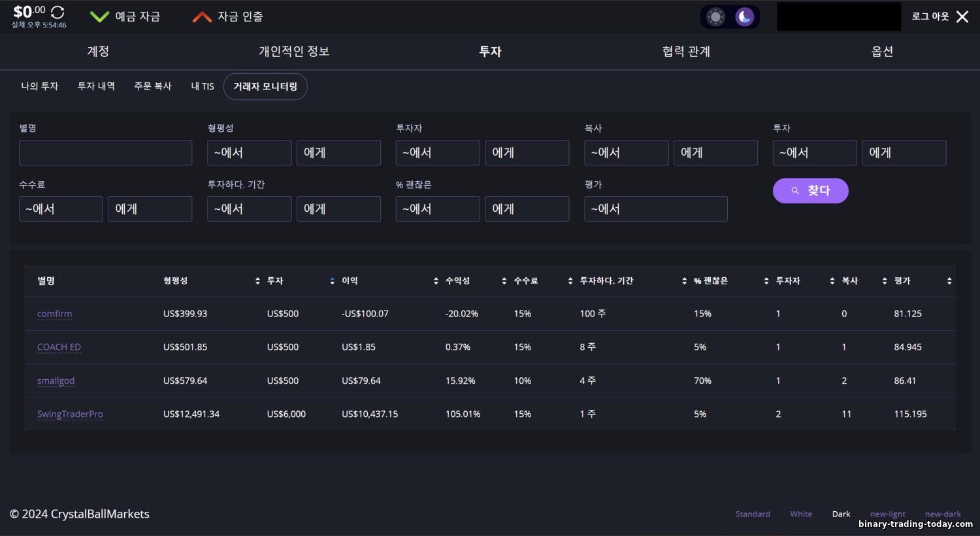The image size is (980, 536).
Task: Switch to light mode sun icon
Action: tap(716, 17)
